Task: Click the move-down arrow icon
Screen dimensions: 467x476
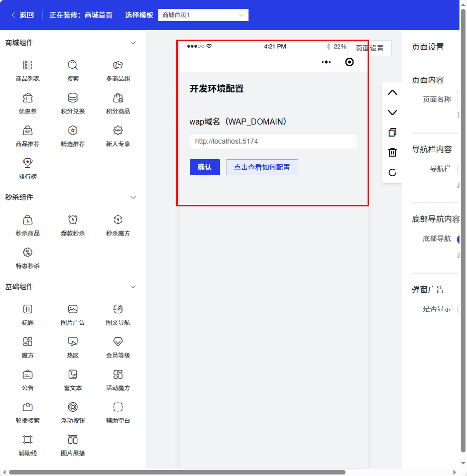Action: [x=393, y=112]
